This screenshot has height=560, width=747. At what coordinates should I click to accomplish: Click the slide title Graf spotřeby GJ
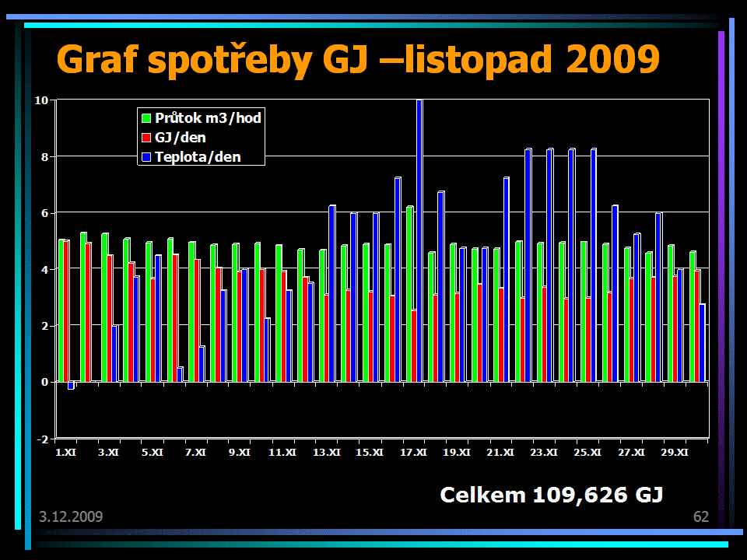358,60
